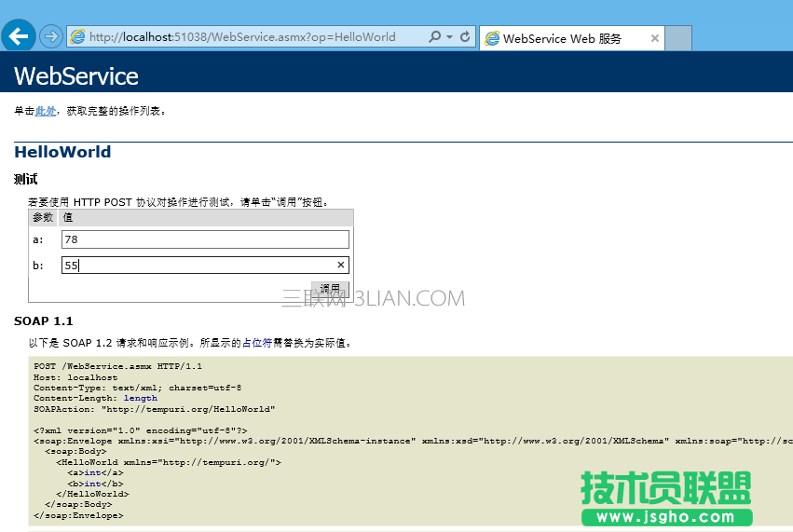Click the 参数 column header

coord(43,217)
